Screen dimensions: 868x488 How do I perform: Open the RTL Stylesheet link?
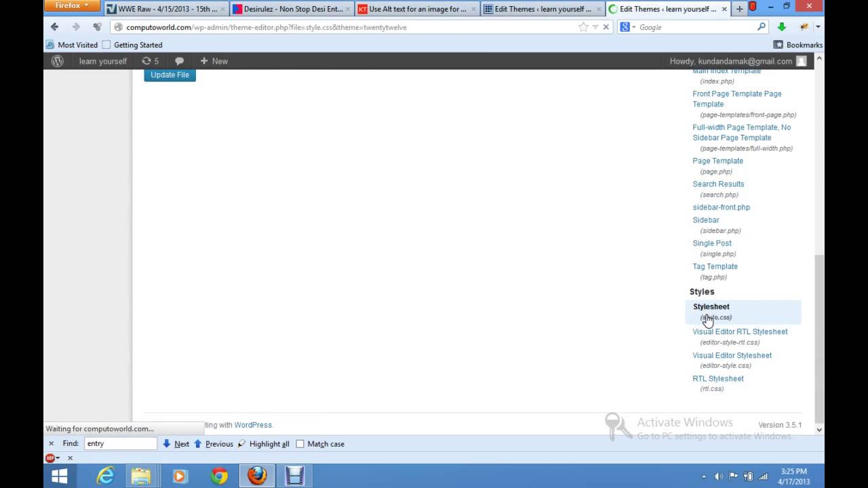tap(718, 378)
